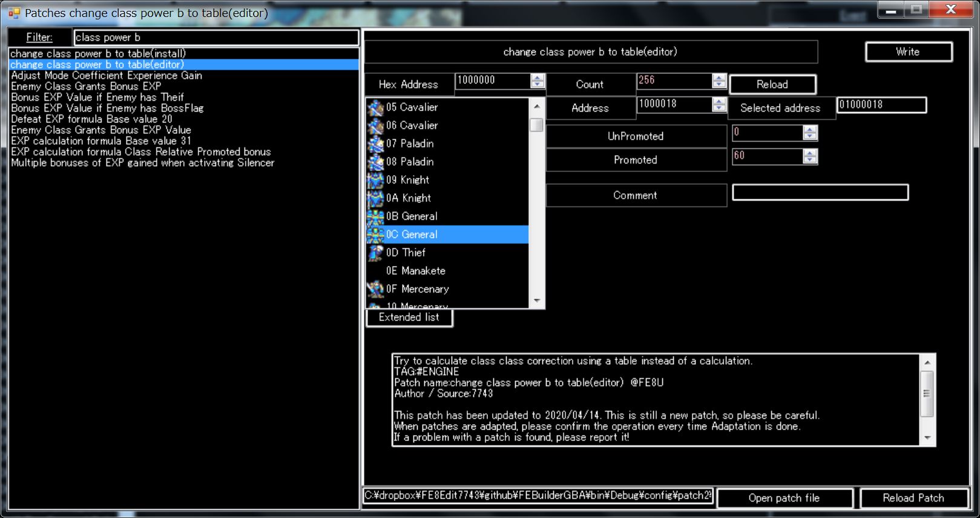Click the Paladin 07 class icon
The width and height of the screenshot is (980, 518).
tap(376, 144)
